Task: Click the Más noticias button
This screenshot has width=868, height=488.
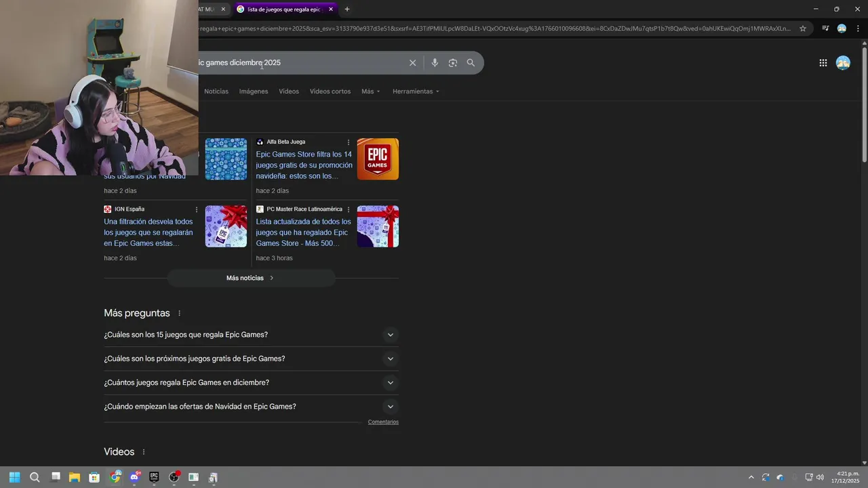Action: pyautogui.click(x=251, y=278)
